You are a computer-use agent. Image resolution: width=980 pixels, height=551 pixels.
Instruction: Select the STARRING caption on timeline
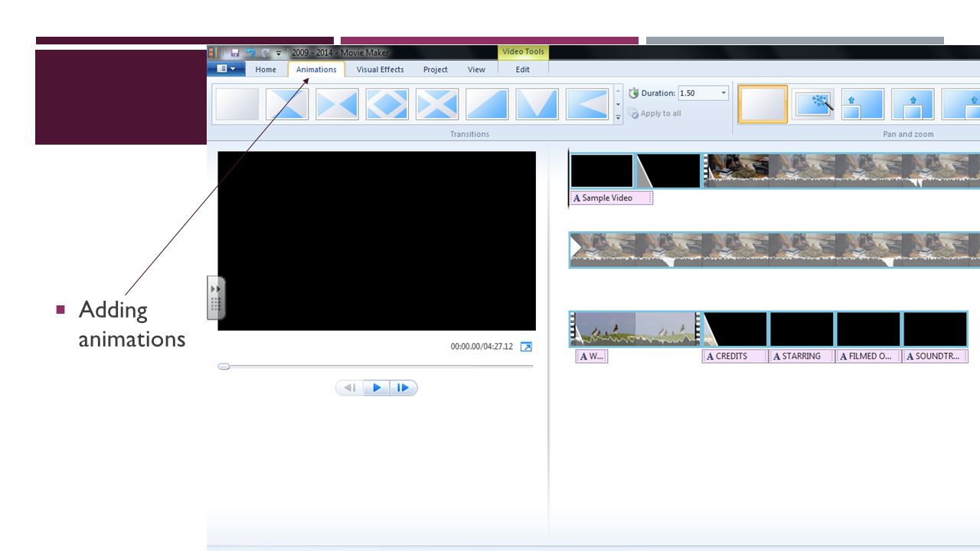coord(802,356)
